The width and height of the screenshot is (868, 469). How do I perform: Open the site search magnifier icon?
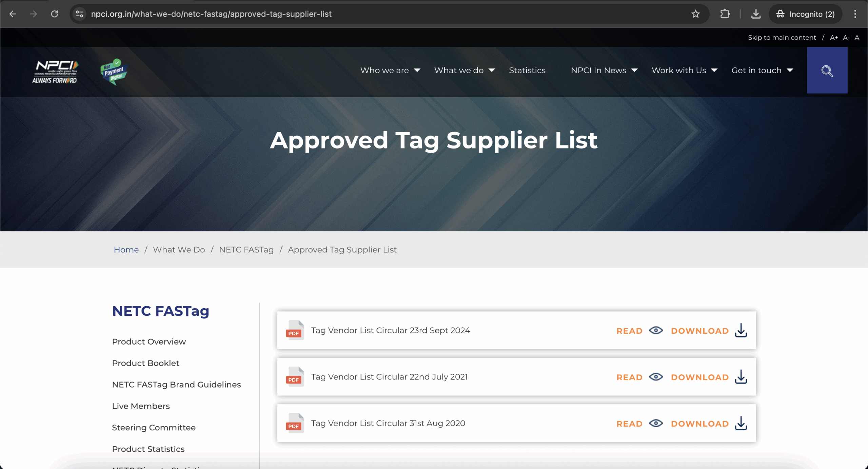[827, 71]
